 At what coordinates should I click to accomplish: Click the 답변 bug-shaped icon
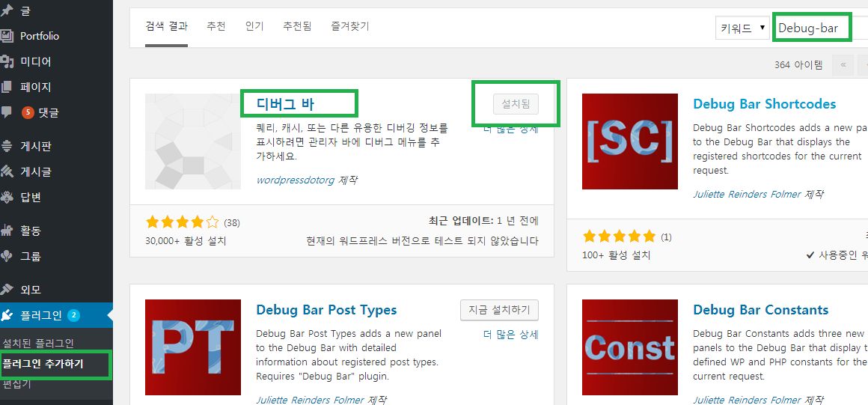7,197
